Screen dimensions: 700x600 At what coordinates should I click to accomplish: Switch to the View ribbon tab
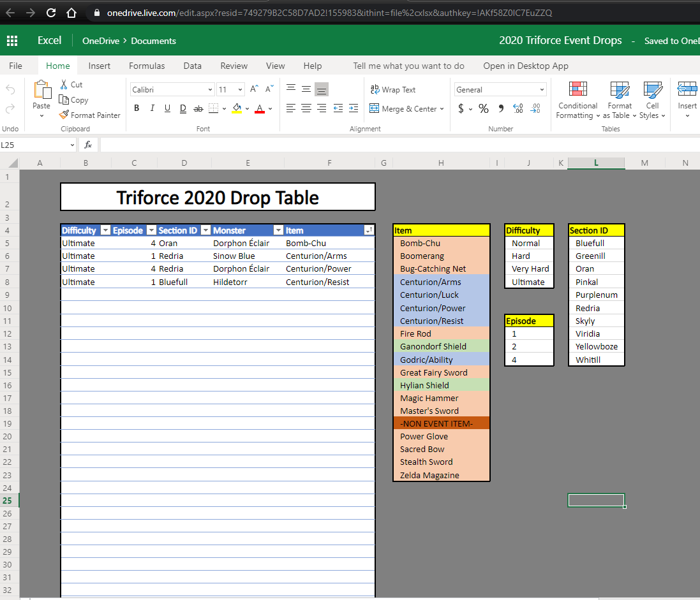[x=276, y=66]
